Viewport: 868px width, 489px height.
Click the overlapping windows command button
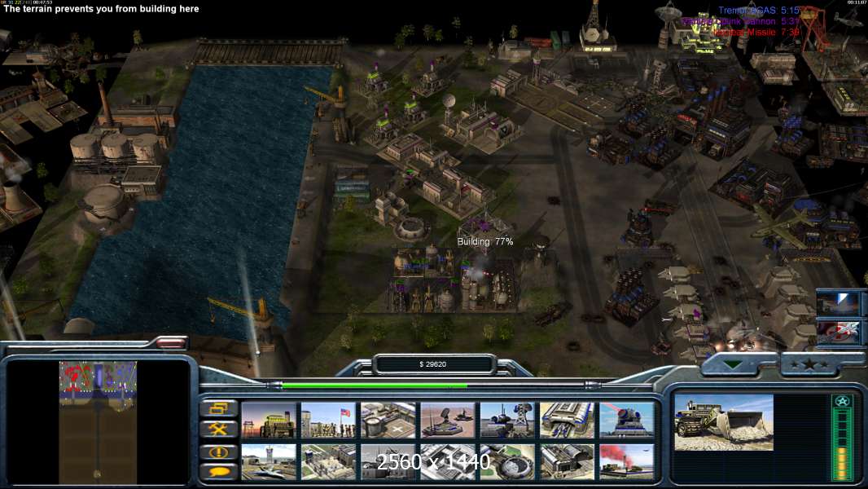[x=219, y=408]
